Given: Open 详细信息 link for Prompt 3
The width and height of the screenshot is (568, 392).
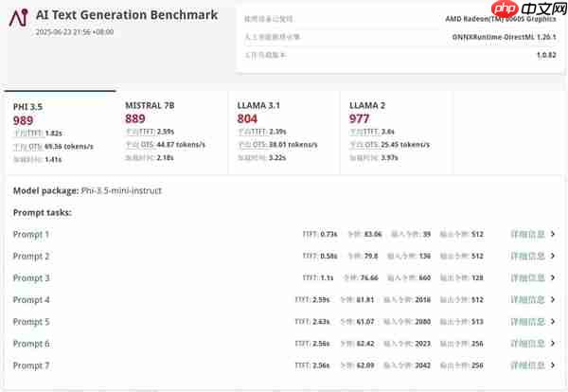Looking at the screenshot, I should 527,278.
